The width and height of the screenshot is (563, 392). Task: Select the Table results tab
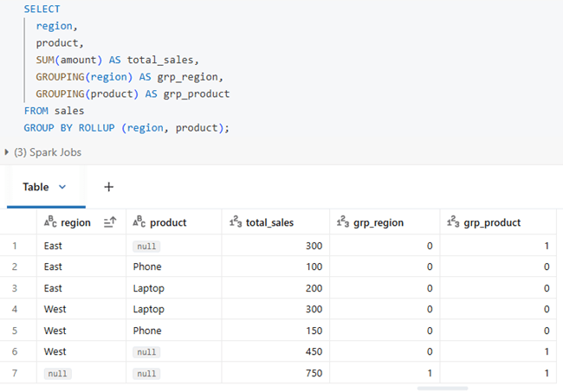click(36, 187)
